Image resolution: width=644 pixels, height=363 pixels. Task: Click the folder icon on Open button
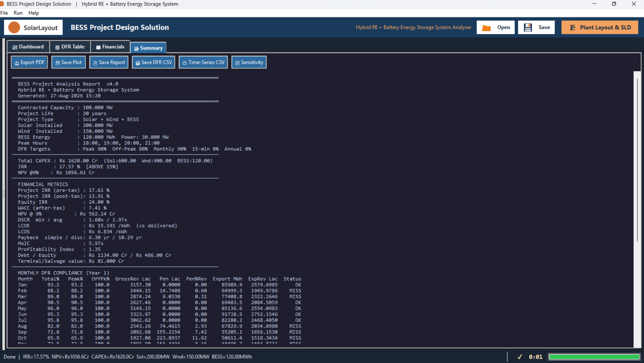click(x=486, y=28)
